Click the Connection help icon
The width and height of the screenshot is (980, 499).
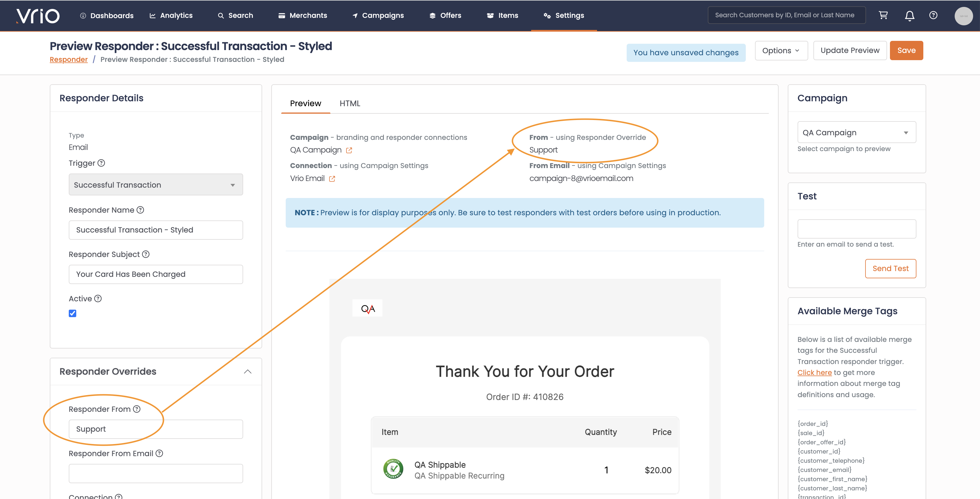tap(119, 496)
